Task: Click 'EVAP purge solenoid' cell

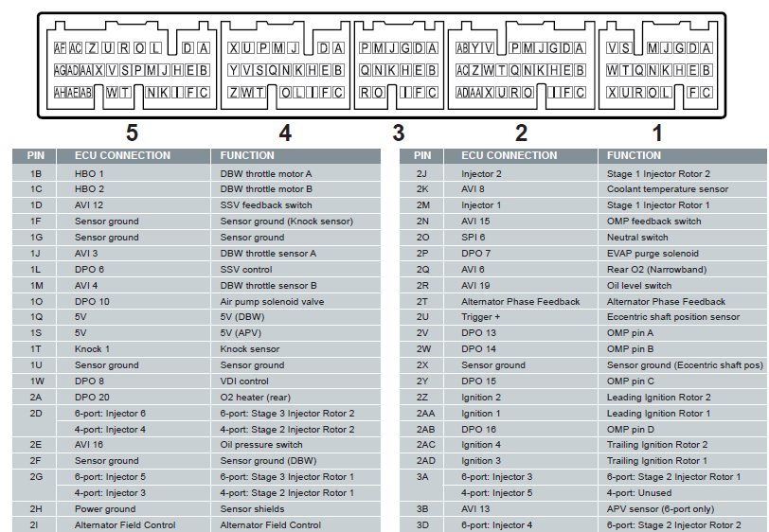Action: (683, 254)
